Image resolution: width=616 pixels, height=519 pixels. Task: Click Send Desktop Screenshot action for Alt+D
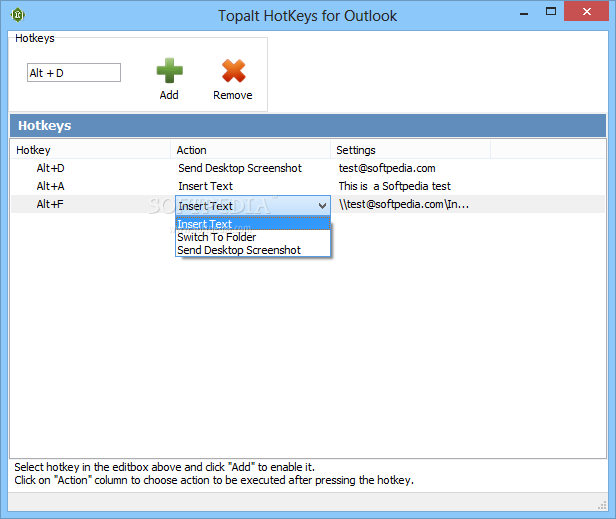coord(240,168)
